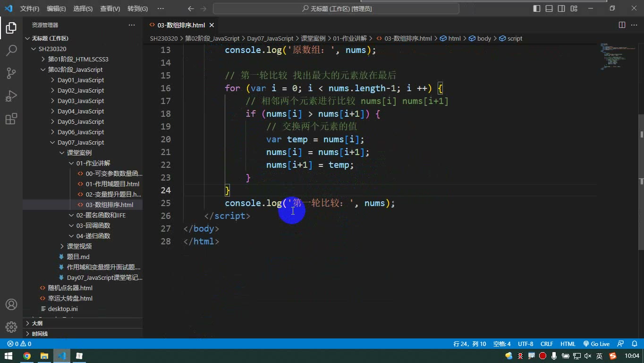Switch input language via 英 indicator

click(599, 356)
